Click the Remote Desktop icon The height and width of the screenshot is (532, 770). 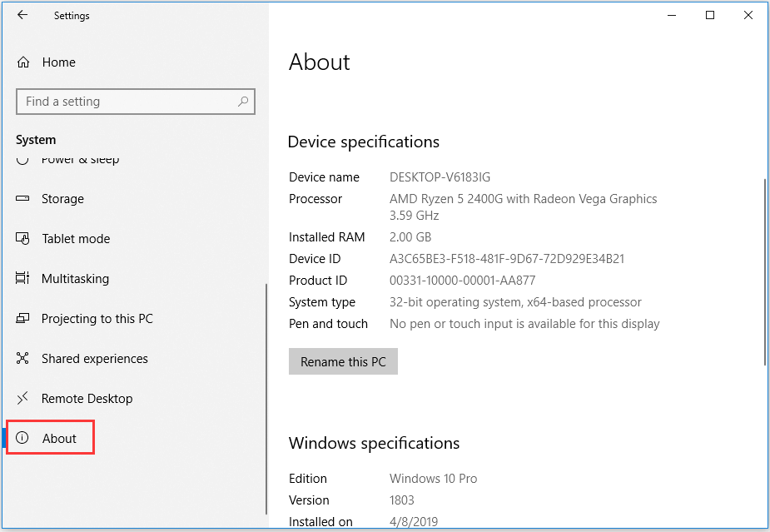pos(23,399)
